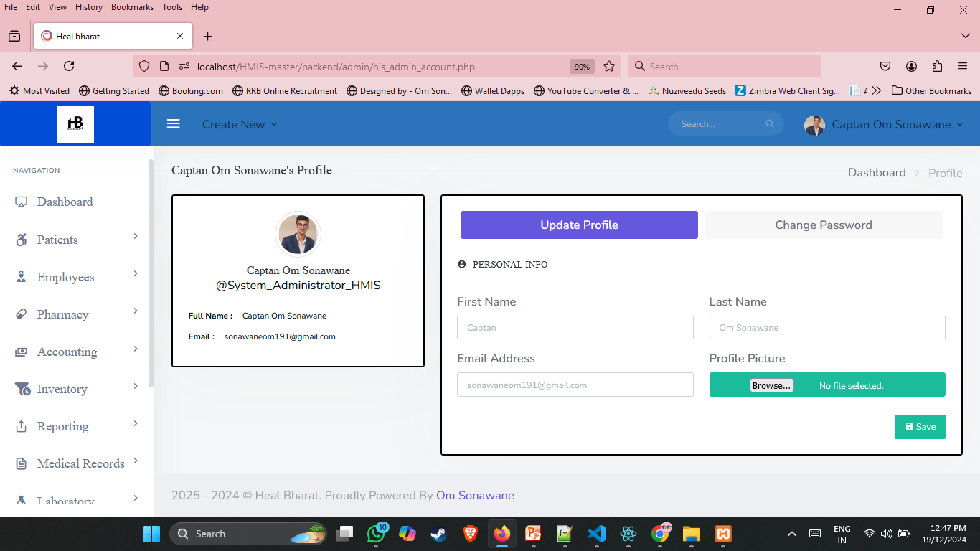
Task: Click the Accounting icon
Action: tap(21, 352)
